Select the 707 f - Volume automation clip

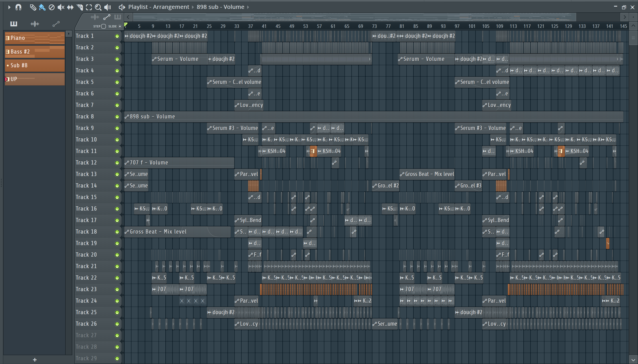click(x=179, y=163)
